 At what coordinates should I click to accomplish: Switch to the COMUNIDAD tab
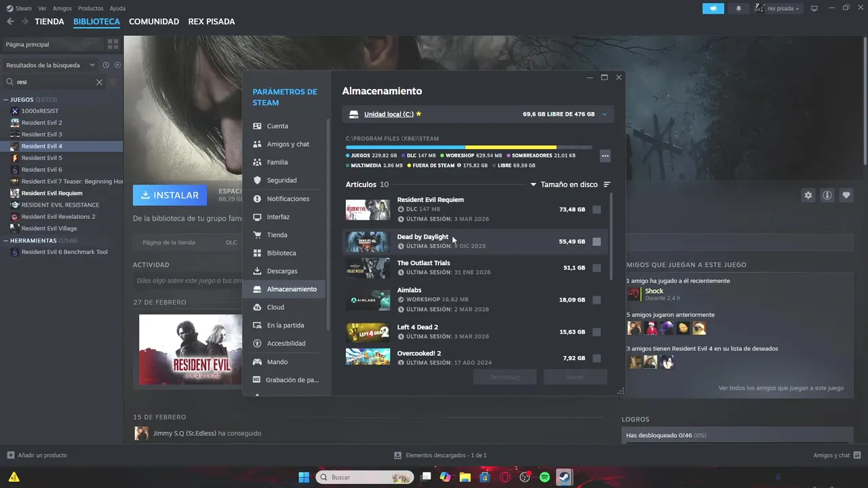pos(154,22)
